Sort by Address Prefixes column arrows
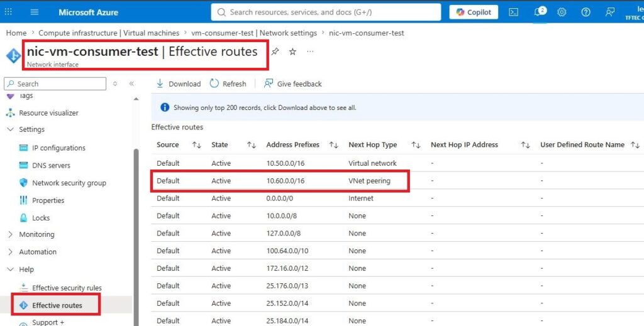Viewport: 644px width, 326px height. coord(333,145)
